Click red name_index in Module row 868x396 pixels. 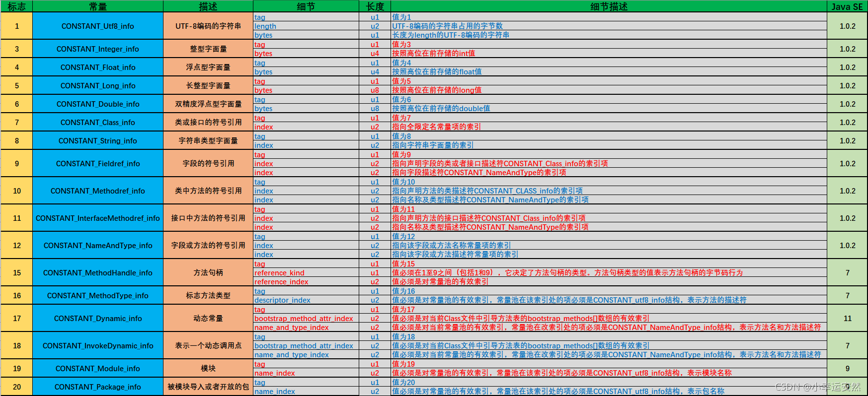pyautogui.click(x=306, y=373)
